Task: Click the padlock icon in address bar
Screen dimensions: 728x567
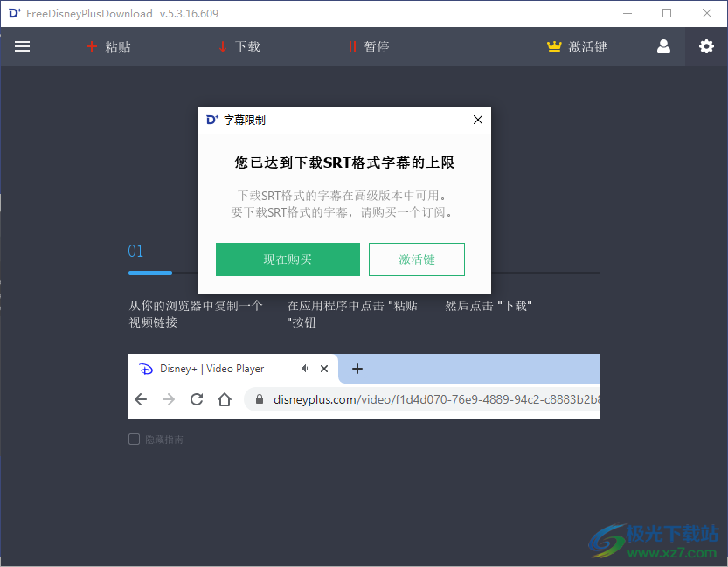Action: click(260, 399)
